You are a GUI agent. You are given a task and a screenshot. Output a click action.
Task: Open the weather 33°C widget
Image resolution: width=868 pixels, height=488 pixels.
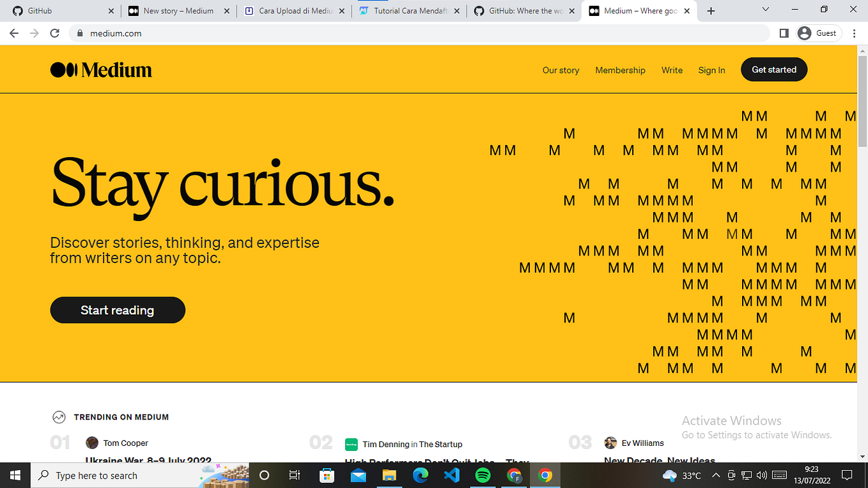(682, 475)
